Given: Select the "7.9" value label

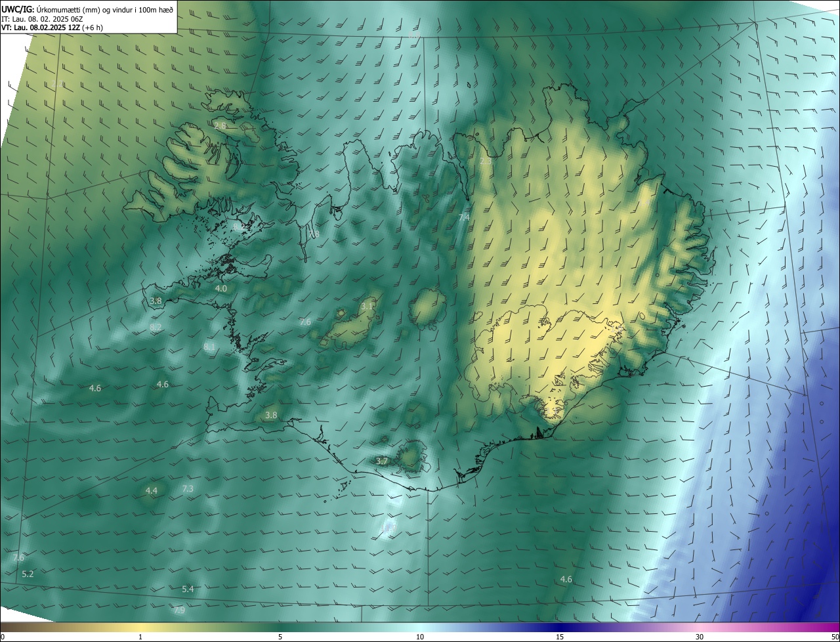Looking at the screenshot, I should 179,610.
